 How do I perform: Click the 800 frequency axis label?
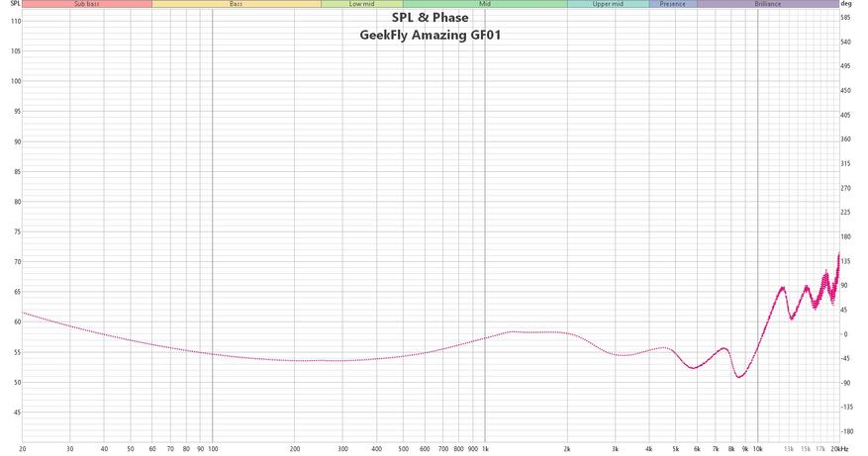click(459, 449)
